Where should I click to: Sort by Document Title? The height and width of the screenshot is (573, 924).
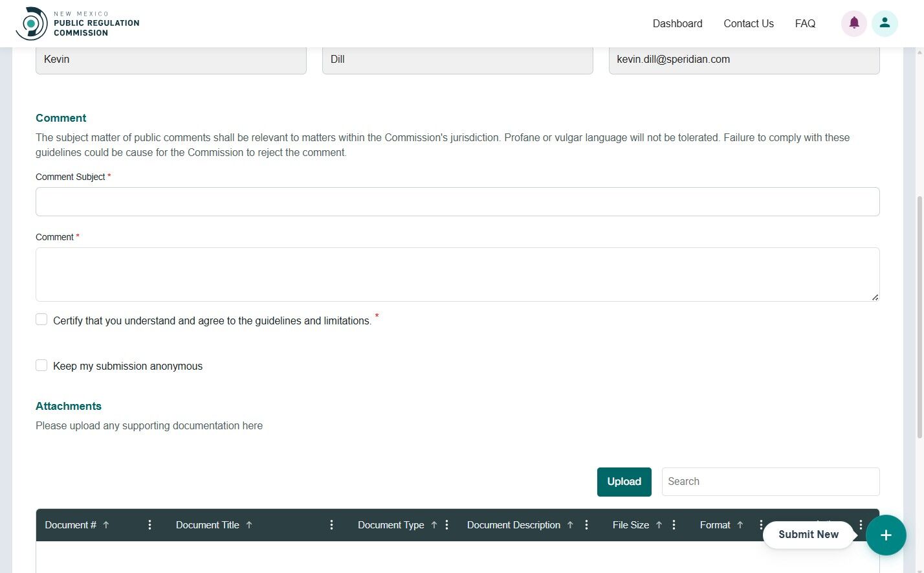point(250,525)
